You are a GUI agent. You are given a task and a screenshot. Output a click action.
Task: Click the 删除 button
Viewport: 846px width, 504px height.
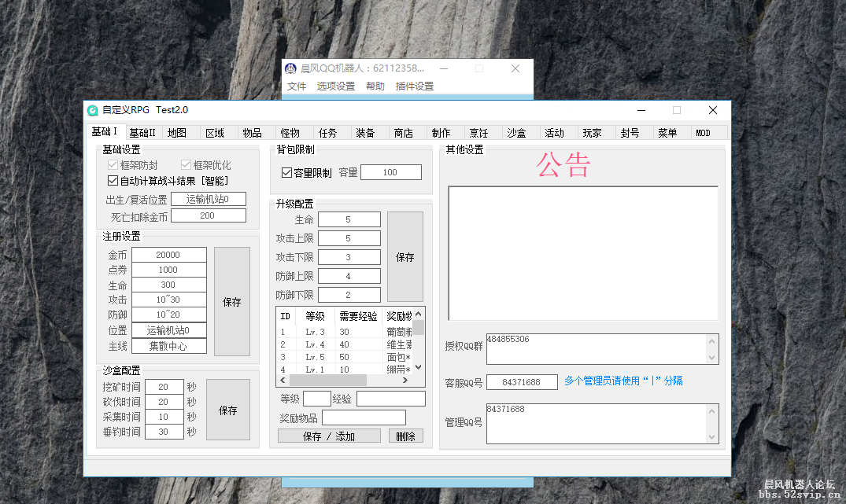pyautogui.click(x=405, y=435)
